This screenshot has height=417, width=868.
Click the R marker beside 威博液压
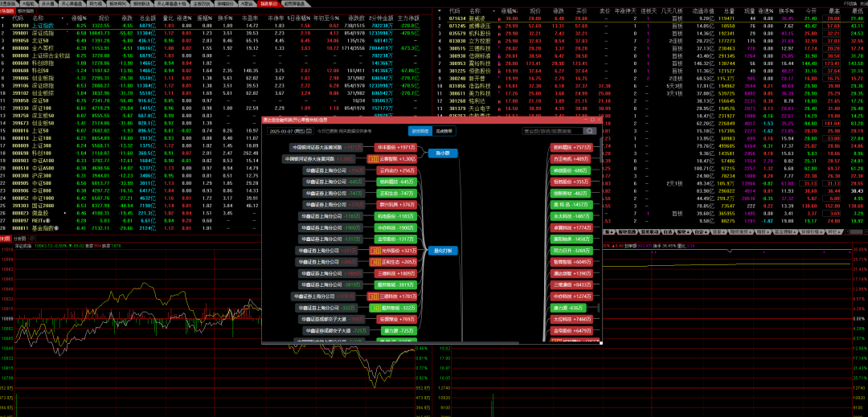[499, 25]
